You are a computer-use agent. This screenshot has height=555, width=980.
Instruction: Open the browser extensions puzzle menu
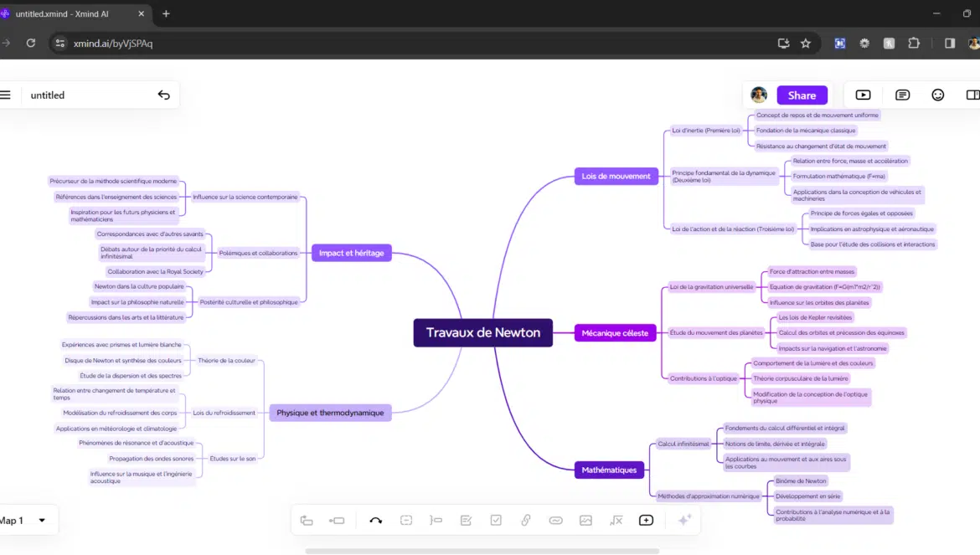tap(914, 44)
